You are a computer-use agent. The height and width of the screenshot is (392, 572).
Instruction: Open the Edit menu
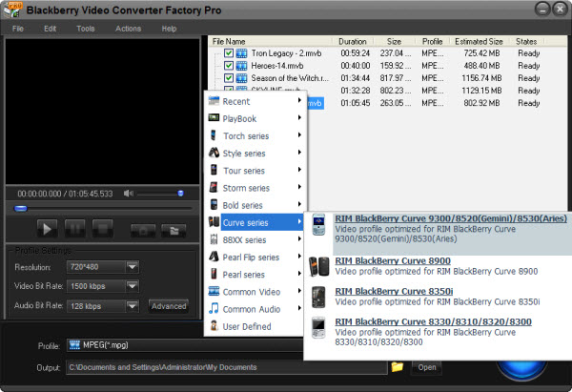[x=50, y=29]
